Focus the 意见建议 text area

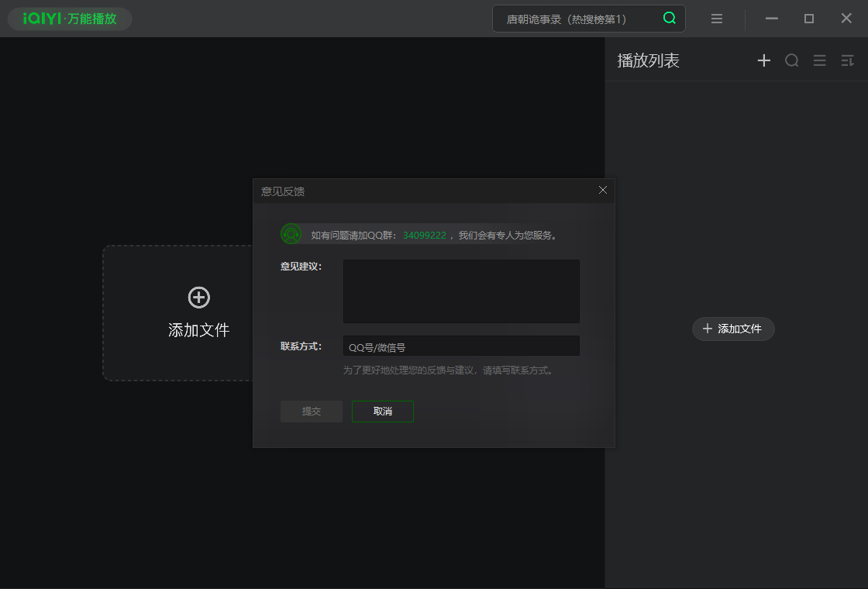click(461, 291)
